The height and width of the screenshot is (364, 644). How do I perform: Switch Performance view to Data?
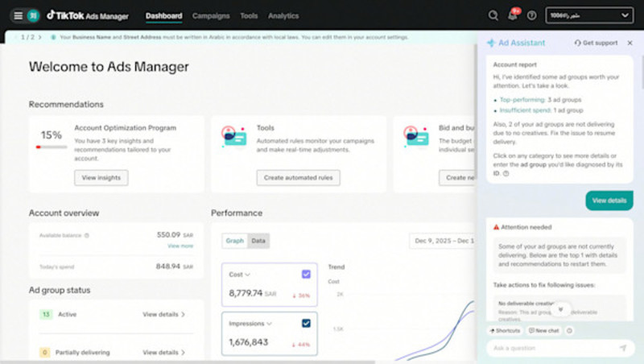pos(258,241)
